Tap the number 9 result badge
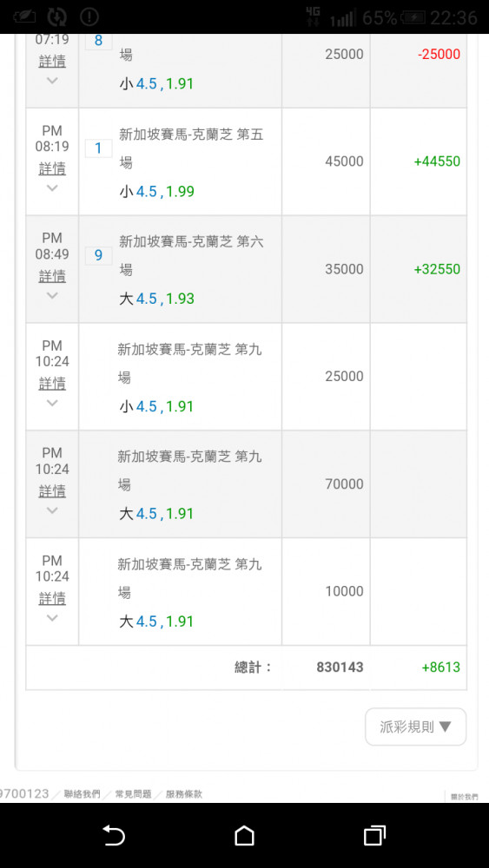 [98, 256]
